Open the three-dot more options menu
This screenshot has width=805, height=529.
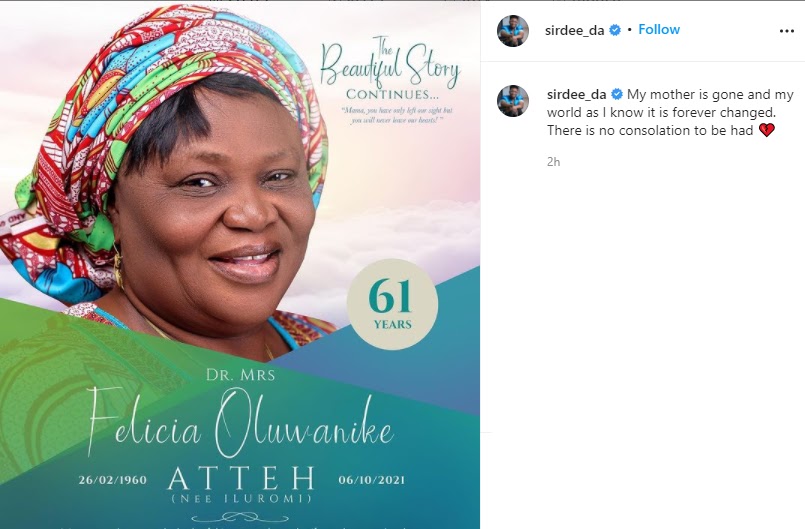click(x=787, y=31)
